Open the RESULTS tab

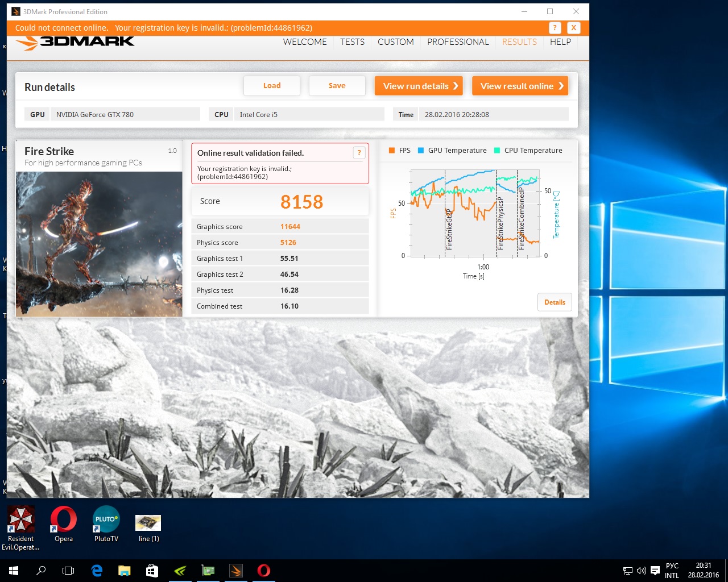[x=519, y=42]
